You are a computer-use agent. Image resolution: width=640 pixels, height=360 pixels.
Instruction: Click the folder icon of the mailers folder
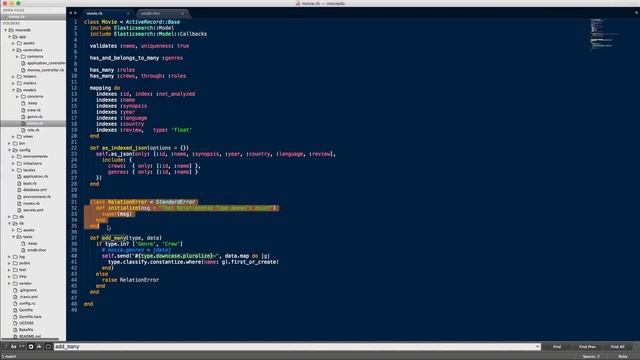[19, 83]
